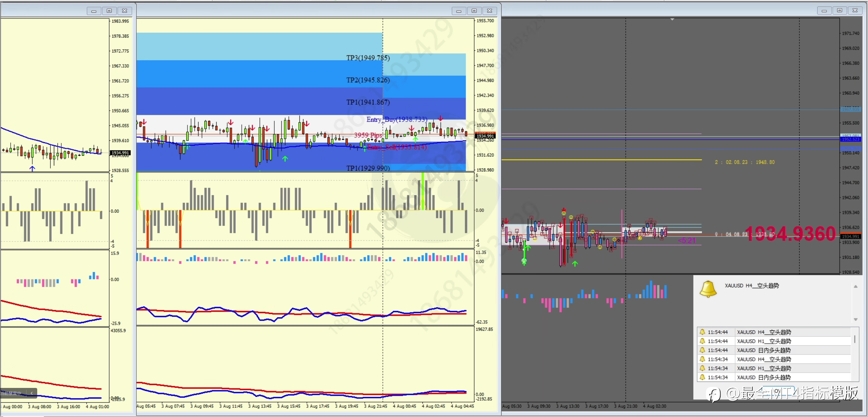Image resolution: width=868 pixels, height=417 pixels.
Task: Restore the left chart window
Action: pos(109,11)
